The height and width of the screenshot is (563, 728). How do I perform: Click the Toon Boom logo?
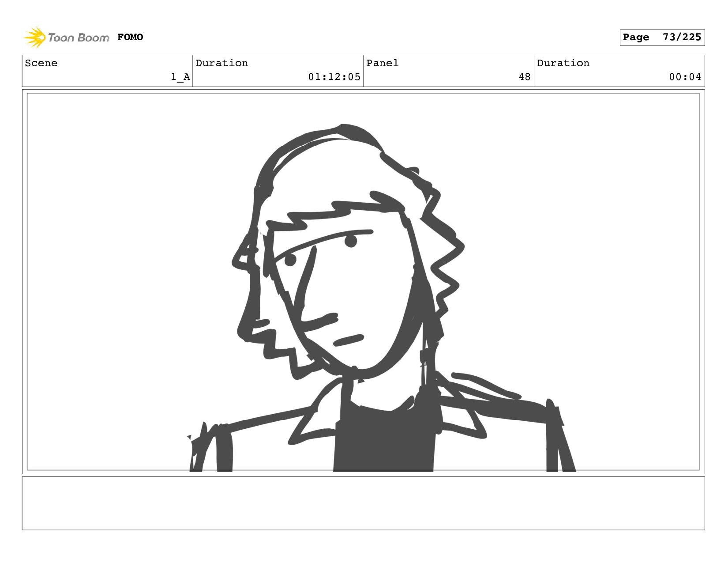[x=66, y=37]
